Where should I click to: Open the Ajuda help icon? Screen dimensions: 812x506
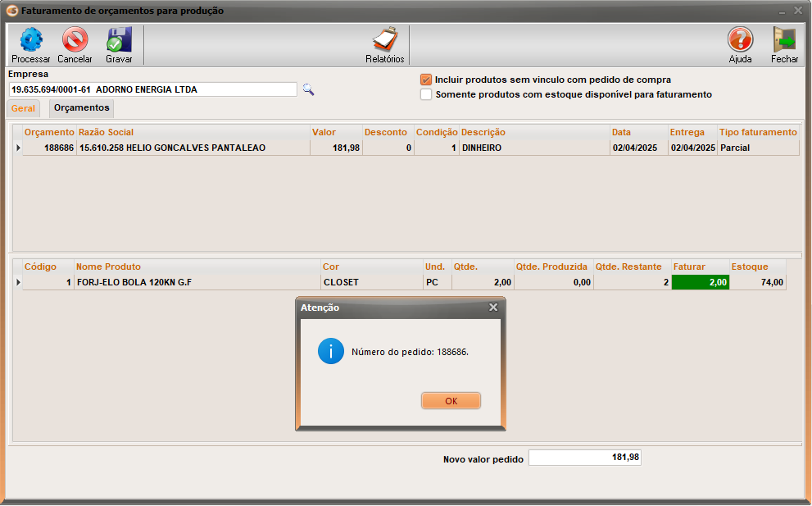pos(740,40)
